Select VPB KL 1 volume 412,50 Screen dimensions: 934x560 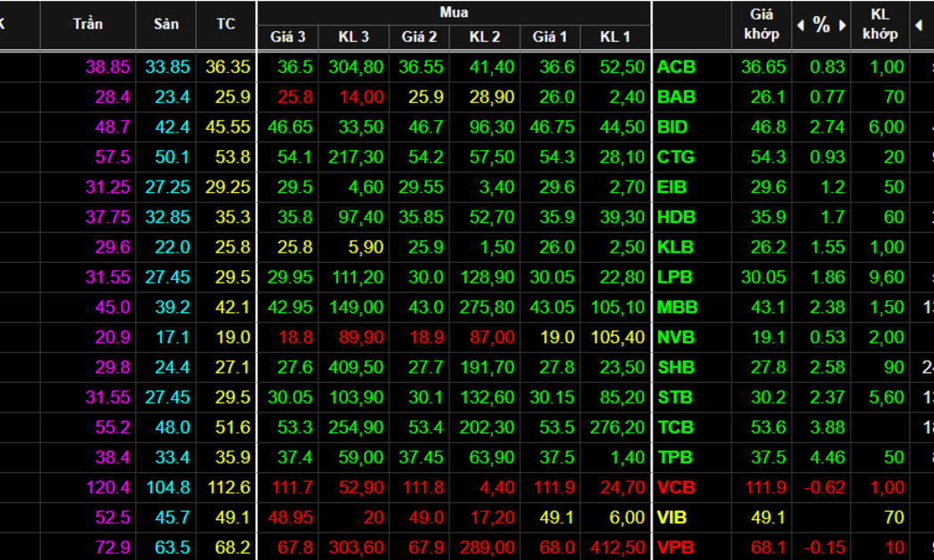[617, 548]
